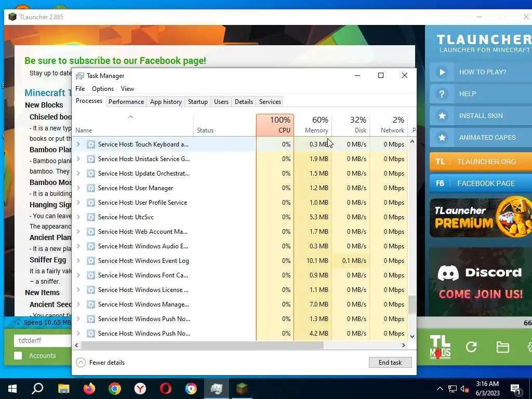
Task: Open TLAUNCHER.ORG link button
Action: tap(481, 162)
